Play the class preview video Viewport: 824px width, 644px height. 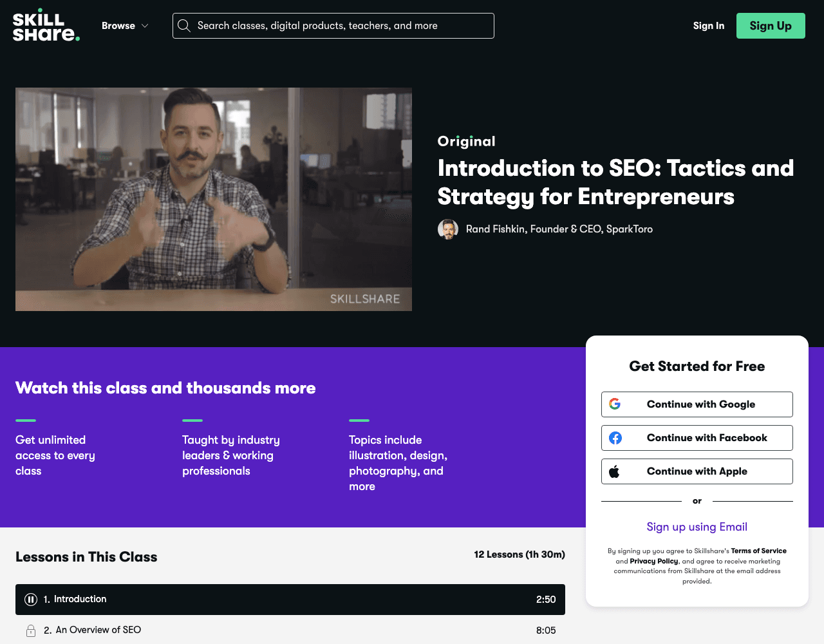click(x=214, y=200)
